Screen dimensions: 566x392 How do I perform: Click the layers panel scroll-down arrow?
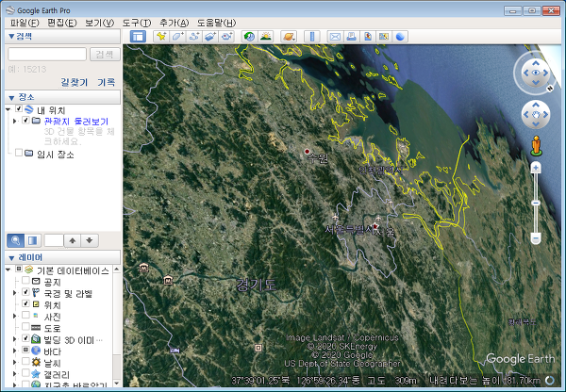pos(117,383)
